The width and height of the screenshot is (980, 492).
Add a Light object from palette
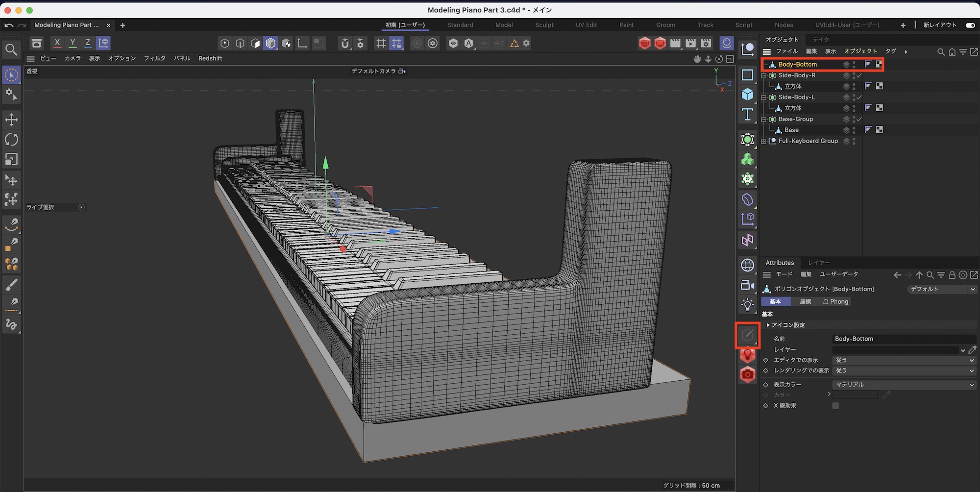pyautogui.click(x=747, y=305)
